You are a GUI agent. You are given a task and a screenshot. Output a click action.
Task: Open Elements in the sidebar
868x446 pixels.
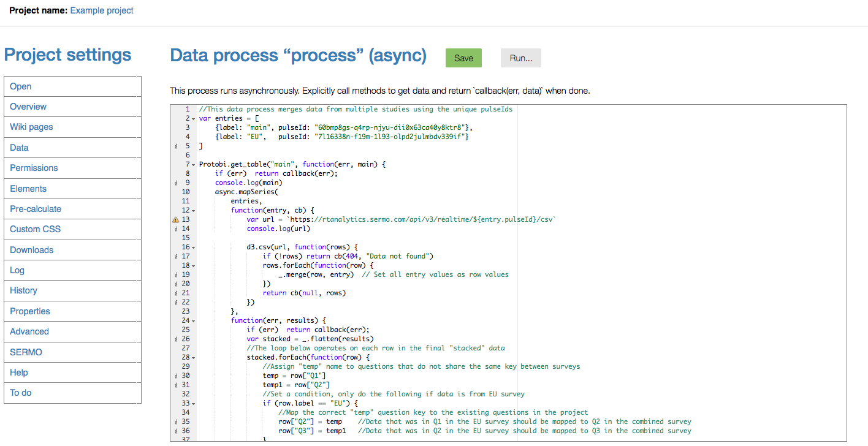click(72, 189)
